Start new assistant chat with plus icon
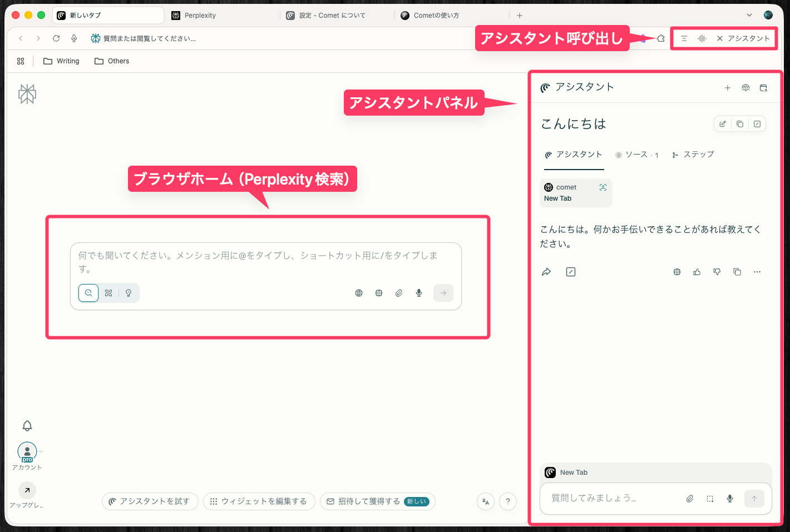 727,88
